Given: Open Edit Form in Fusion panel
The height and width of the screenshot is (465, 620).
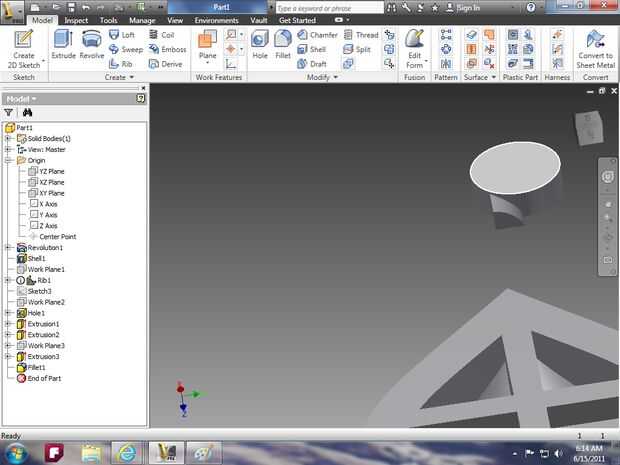Looking at the screenshot, I should coord(414,49).
